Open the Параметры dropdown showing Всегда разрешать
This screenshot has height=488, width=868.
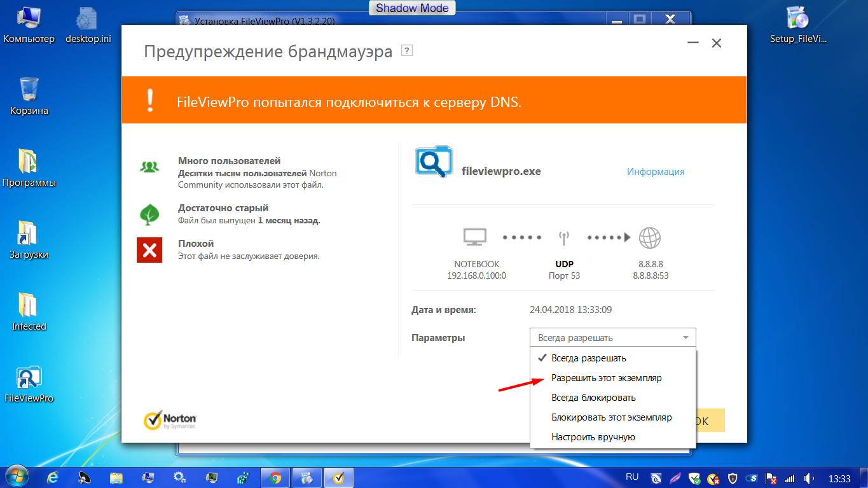tap(613, 338)
